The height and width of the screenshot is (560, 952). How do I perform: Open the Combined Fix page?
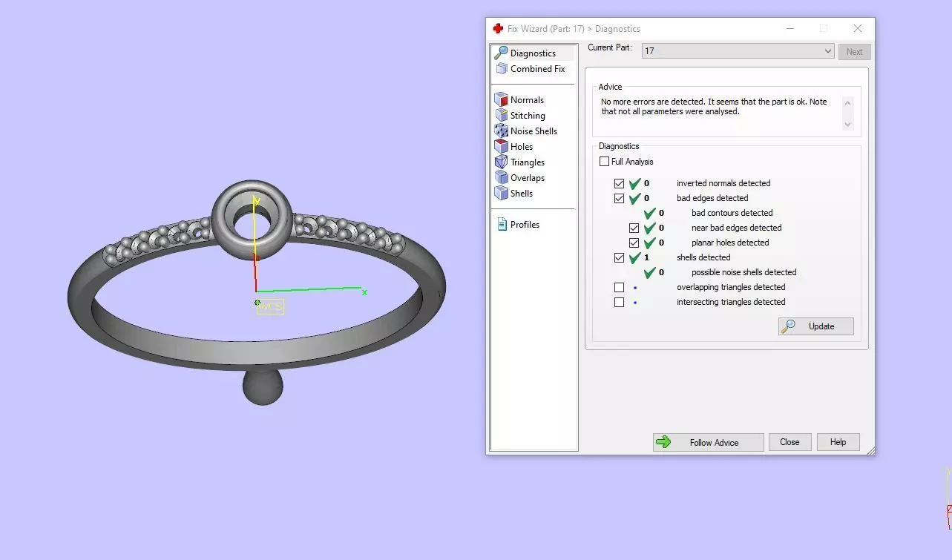coord(537,69)
